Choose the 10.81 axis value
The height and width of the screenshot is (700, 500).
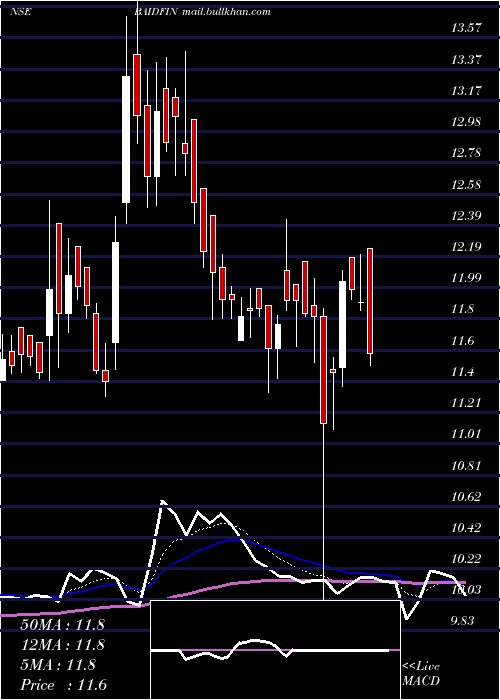tap(466, 466)
